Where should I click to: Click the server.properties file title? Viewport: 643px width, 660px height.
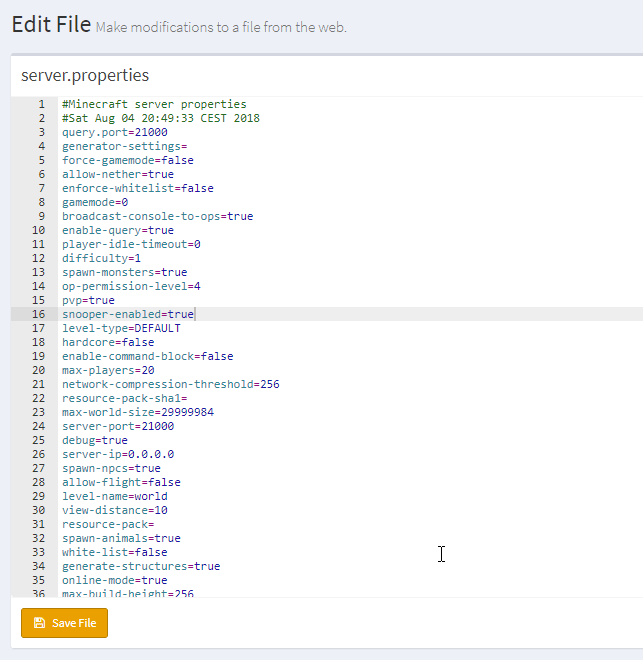click(x=85, y=76)
